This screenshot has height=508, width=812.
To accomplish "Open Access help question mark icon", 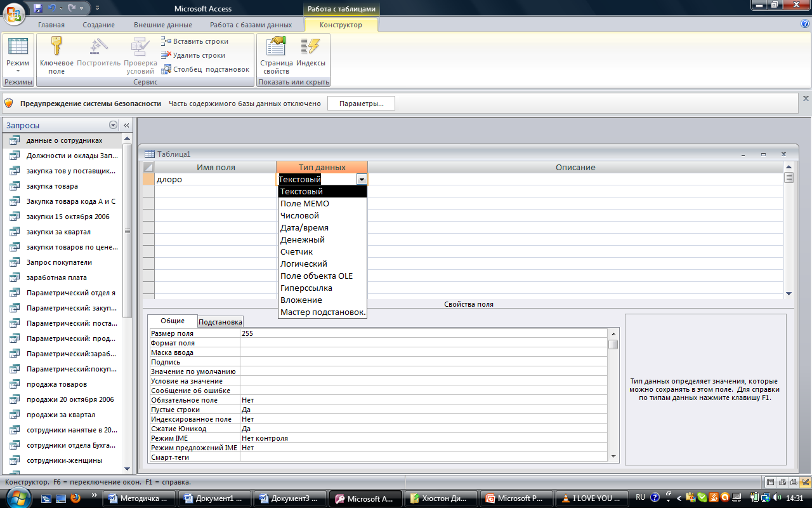I will coord(805,23).
